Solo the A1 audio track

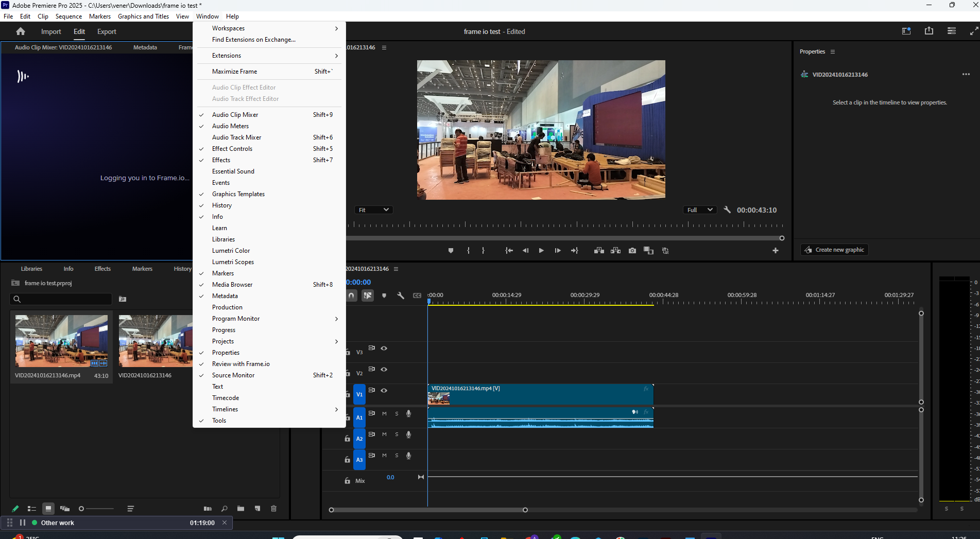[x=397, y=413]
